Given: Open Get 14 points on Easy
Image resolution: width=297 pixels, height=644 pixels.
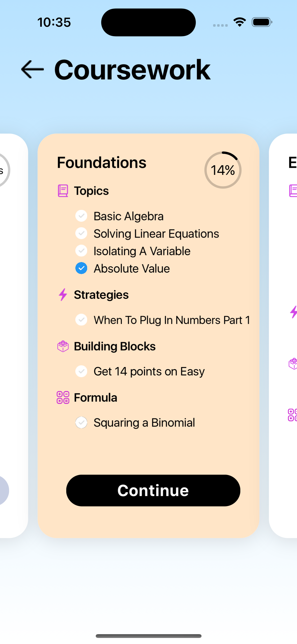Looking at the screenshot, I should tap(149, 371).
